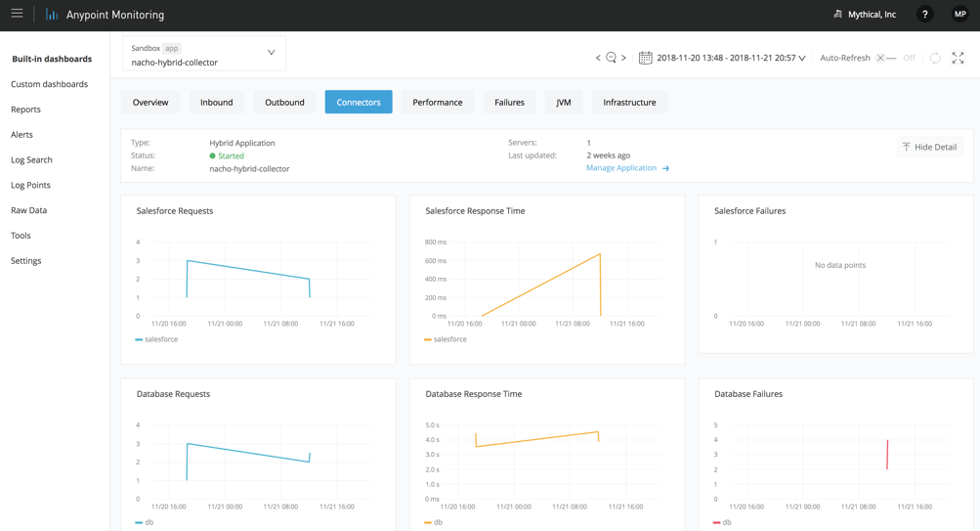This screenshot has height=531, width=980.
Task: Toggle db series in Database Failures legend
Action: coord(722,522)
